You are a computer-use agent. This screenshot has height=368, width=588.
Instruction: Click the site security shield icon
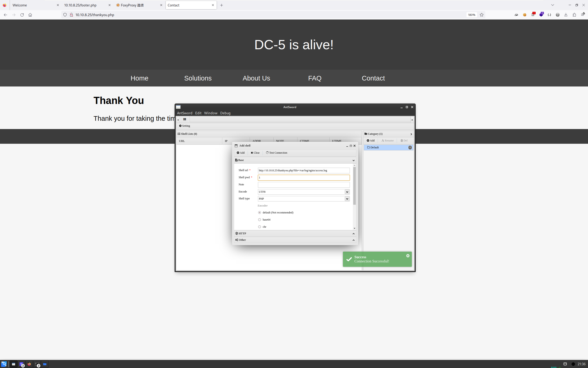pos(65,15)
